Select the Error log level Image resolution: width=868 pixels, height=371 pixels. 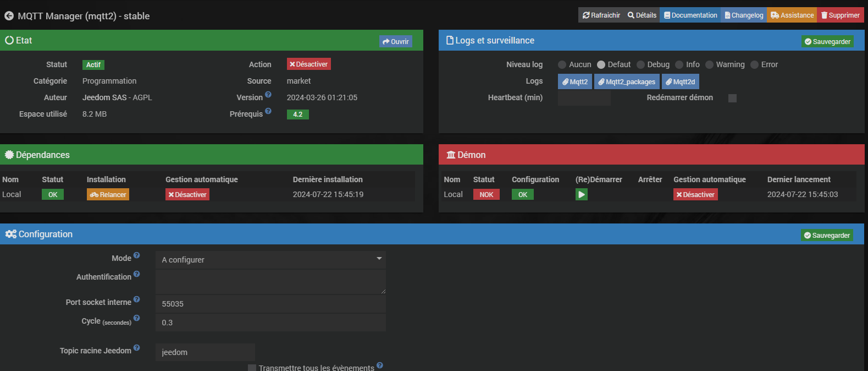[x=754, y=65]
